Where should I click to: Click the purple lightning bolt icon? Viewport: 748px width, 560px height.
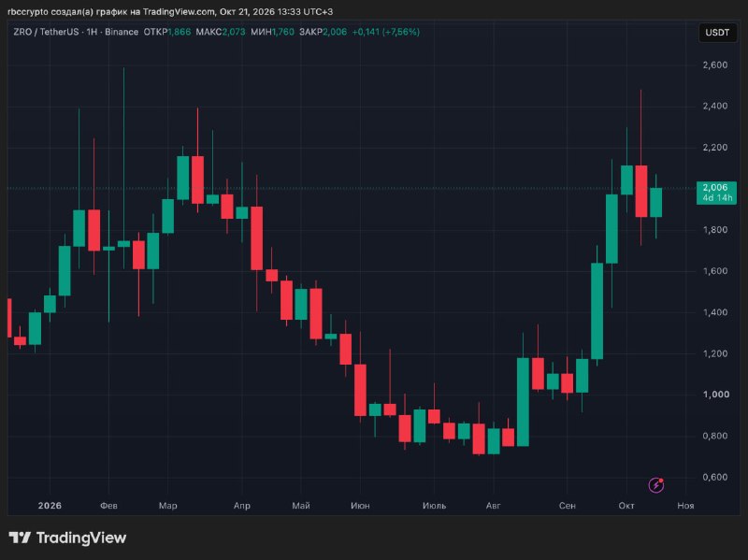(656, 485)
